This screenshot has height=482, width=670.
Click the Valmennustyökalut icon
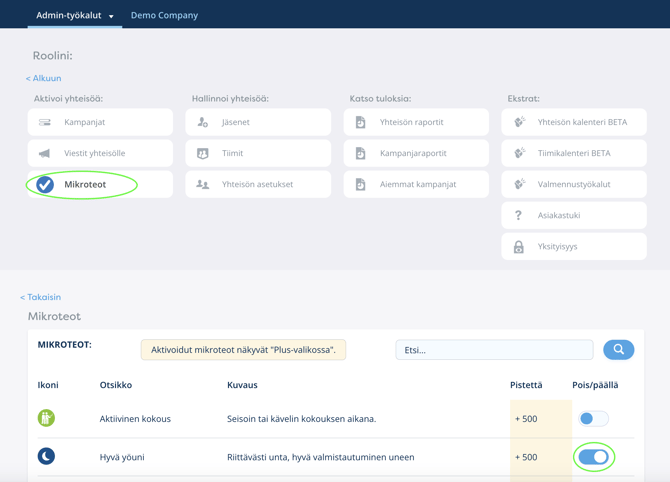(520, 184)
